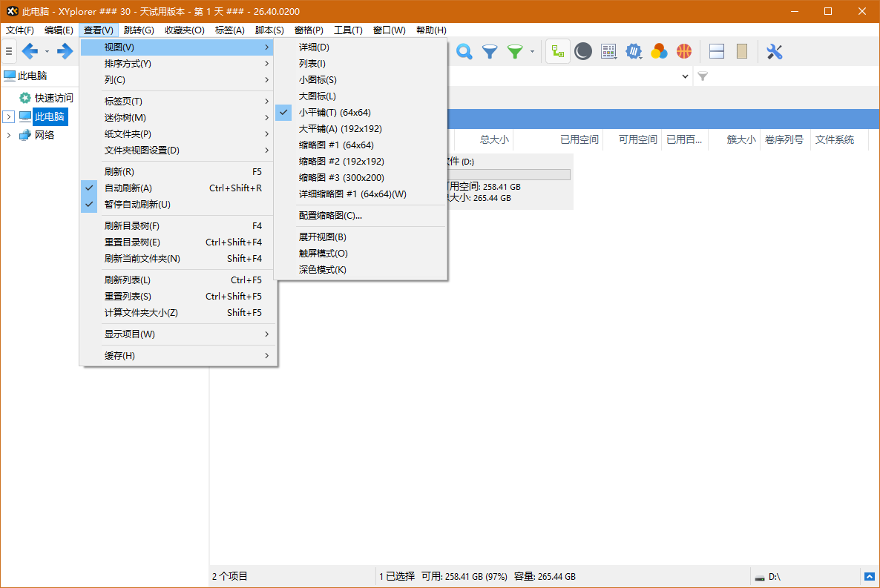The height and width of the screenshot is (588, 880).
Task: Toggle 深色模式(K) on
Action: click(x=361, y=270)
